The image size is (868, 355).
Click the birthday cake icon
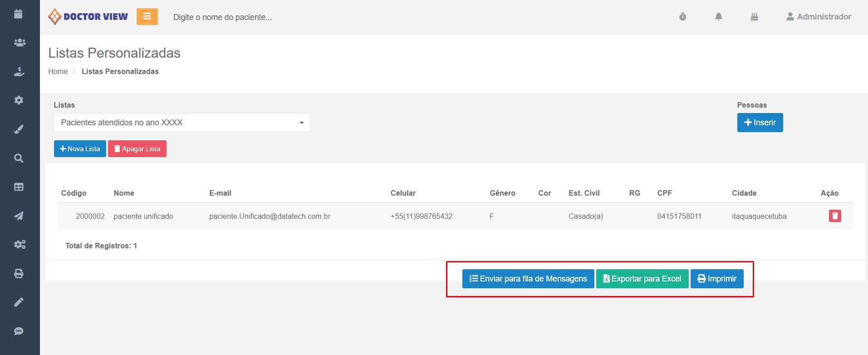click(754, 17)
